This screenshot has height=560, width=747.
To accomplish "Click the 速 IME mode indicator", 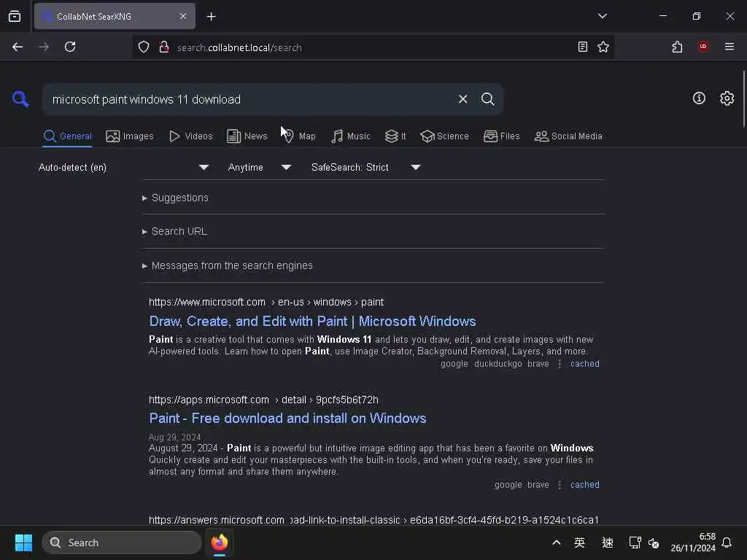I will point(608,542).
